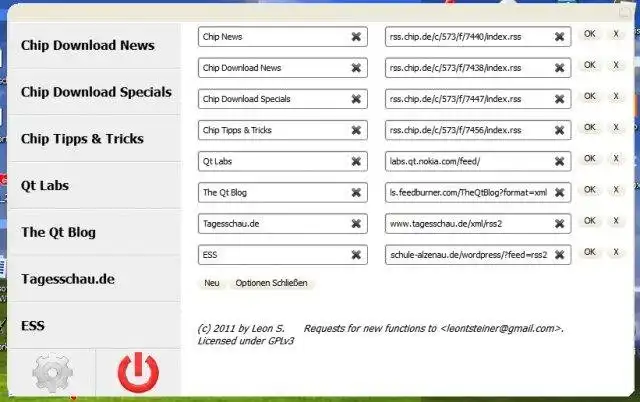This screenshot has width=640, height=402.
Task: Confirm The Qt Blog row with OK
Action: pos(589,189)
